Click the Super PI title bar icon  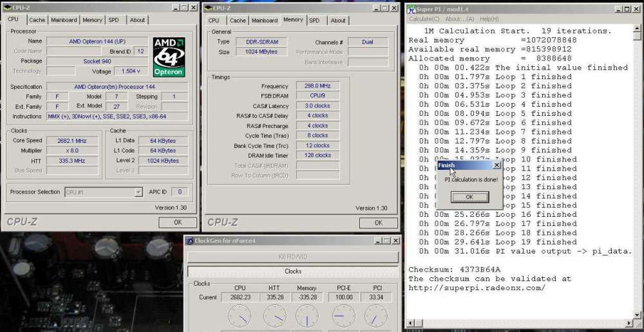pyautogui.click(x=411, y=9)
